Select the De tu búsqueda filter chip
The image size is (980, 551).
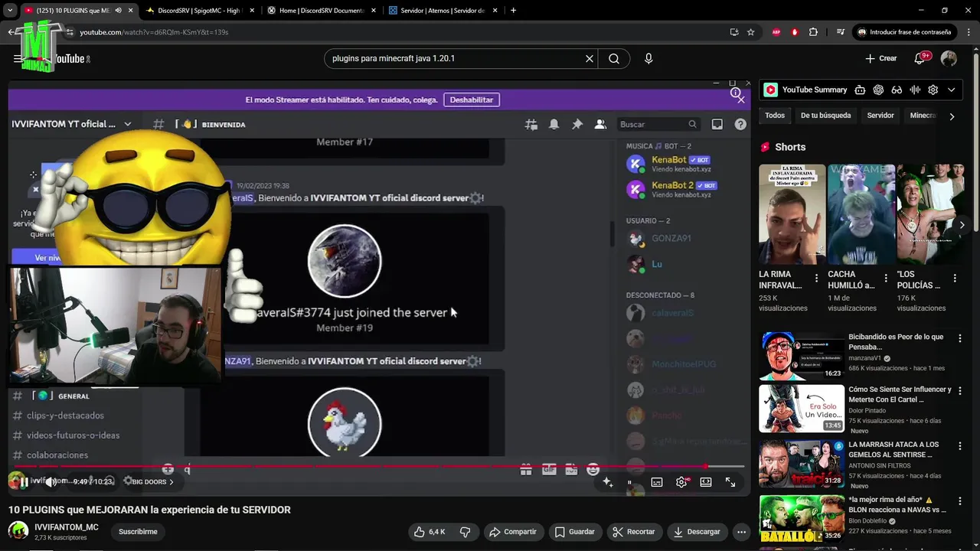(x=825, y=116)
